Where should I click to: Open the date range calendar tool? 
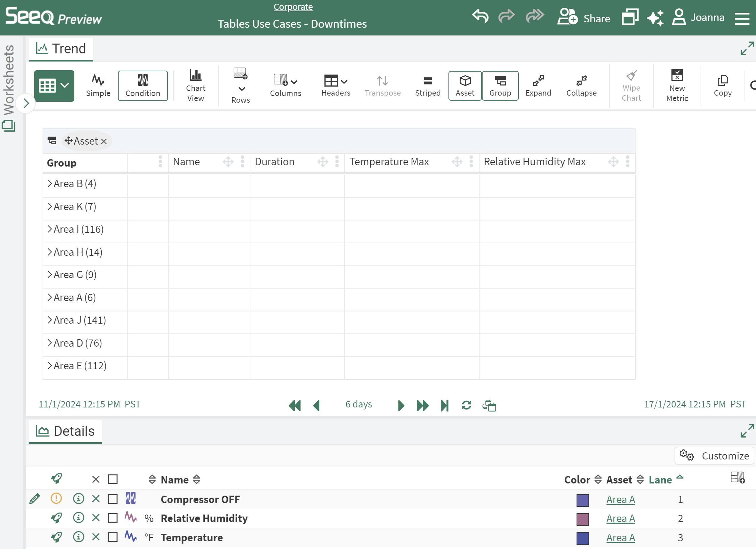[489, 405]
